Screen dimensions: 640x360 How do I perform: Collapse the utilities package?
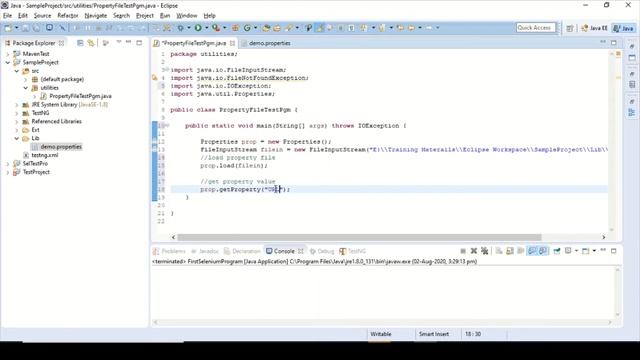click(26, 88)
